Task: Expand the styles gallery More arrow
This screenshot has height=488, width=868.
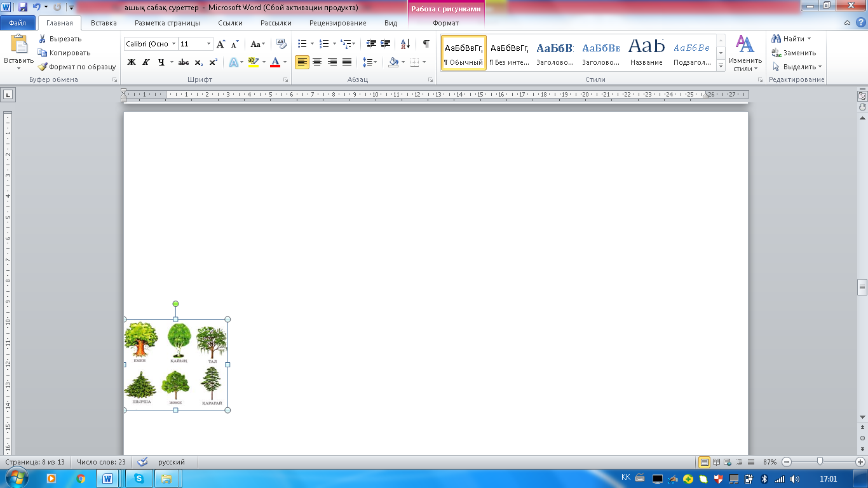Action: coord(721,66)
